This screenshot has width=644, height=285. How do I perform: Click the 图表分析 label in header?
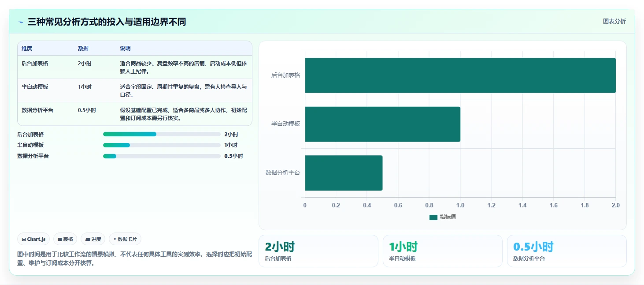point(614,22)
